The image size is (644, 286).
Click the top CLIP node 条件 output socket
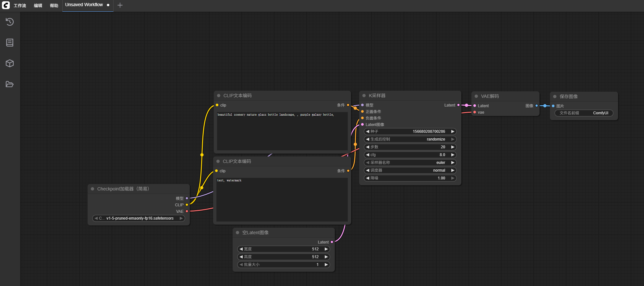[x=348, y=105]
